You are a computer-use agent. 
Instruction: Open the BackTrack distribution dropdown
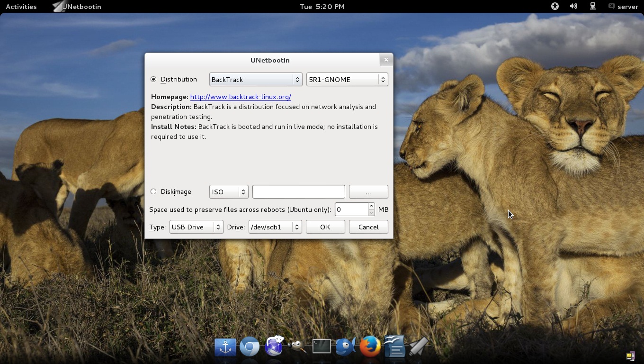click(x=255, y=79)
